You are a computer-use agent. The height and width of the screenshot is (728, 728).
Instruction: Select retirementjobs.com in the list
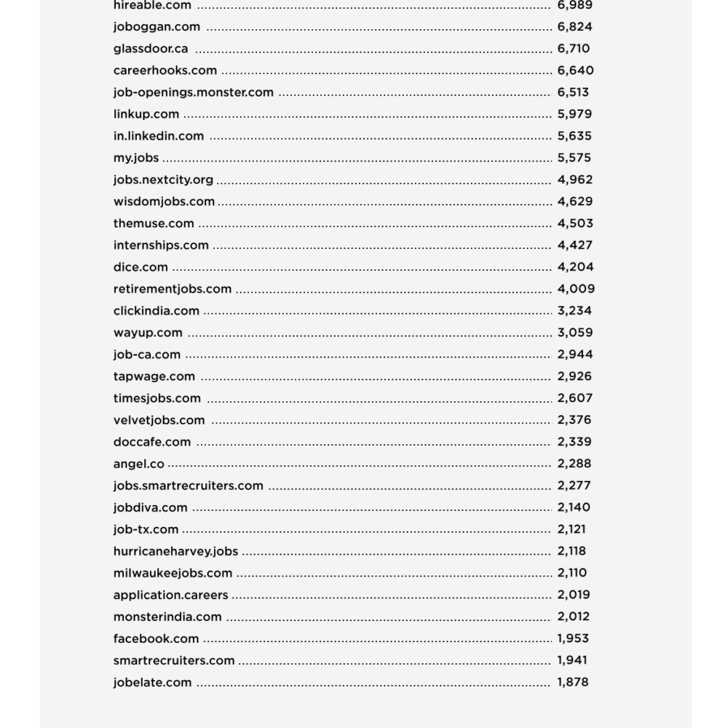pos(172,289)
